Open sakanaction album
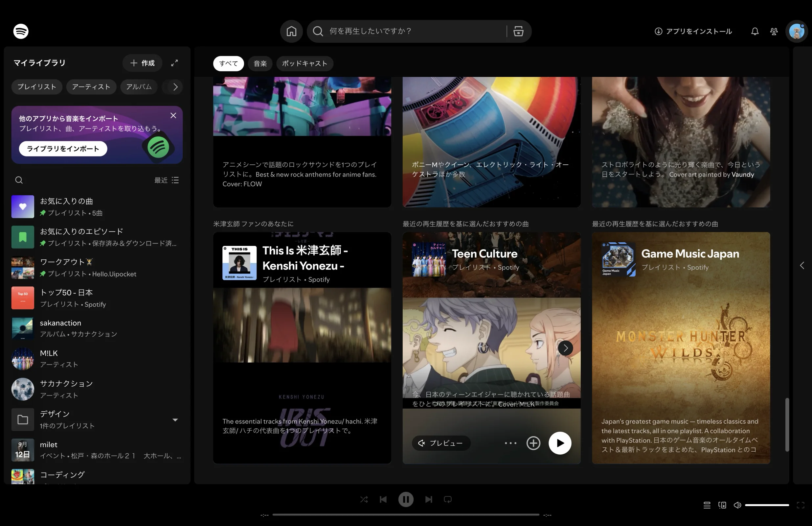 point(97,328)
